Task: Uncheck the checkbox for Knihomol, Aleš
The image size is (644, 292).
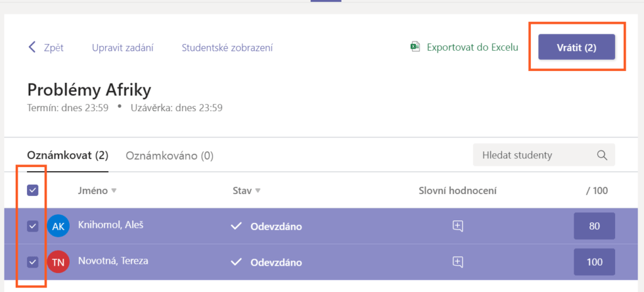Action: pos(33,227)
